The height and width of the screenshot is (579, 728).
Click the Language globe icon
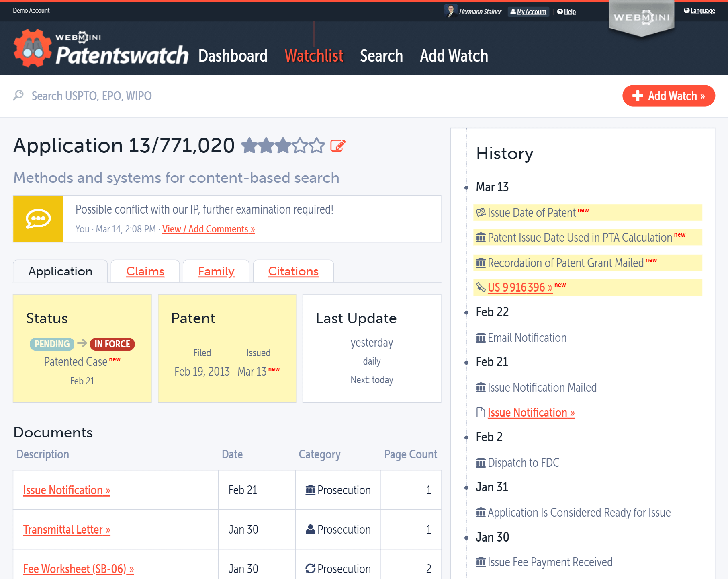tap(687, 10)
